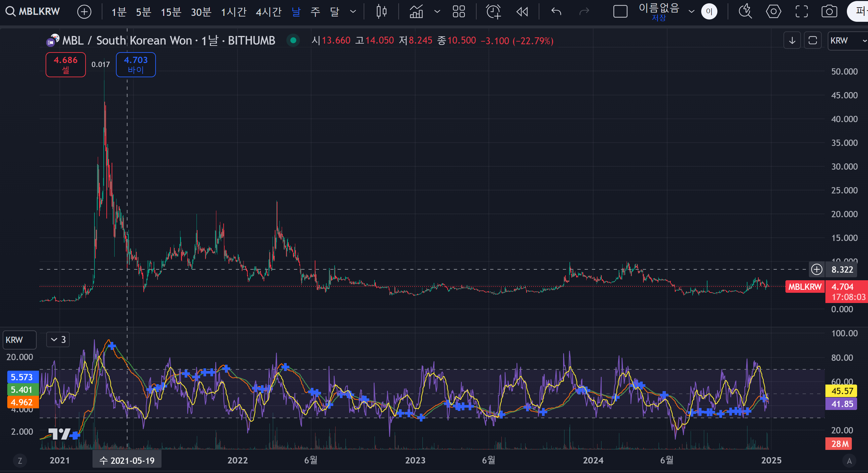
Task: Click the 8.322 crosshair price label
Action: [x=842, y=270]
